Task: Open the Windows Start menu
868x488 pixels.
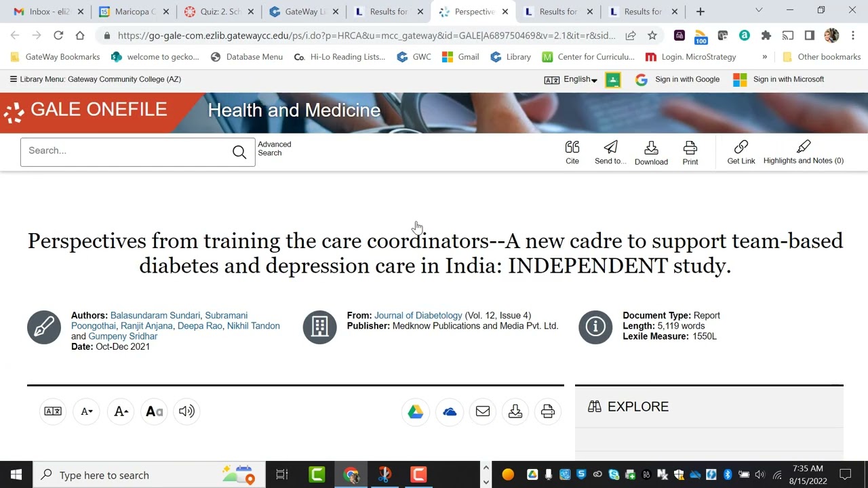Action: [x=16, y=474]
